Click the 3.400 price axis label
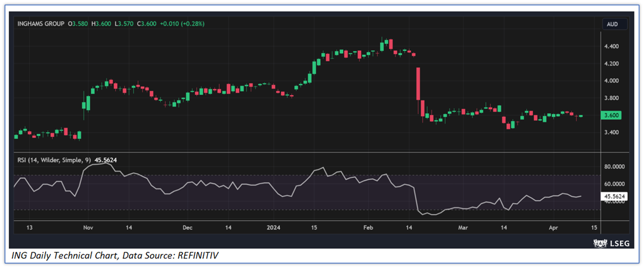This screenshot has width=644, height=268. (x=611, y=132)
